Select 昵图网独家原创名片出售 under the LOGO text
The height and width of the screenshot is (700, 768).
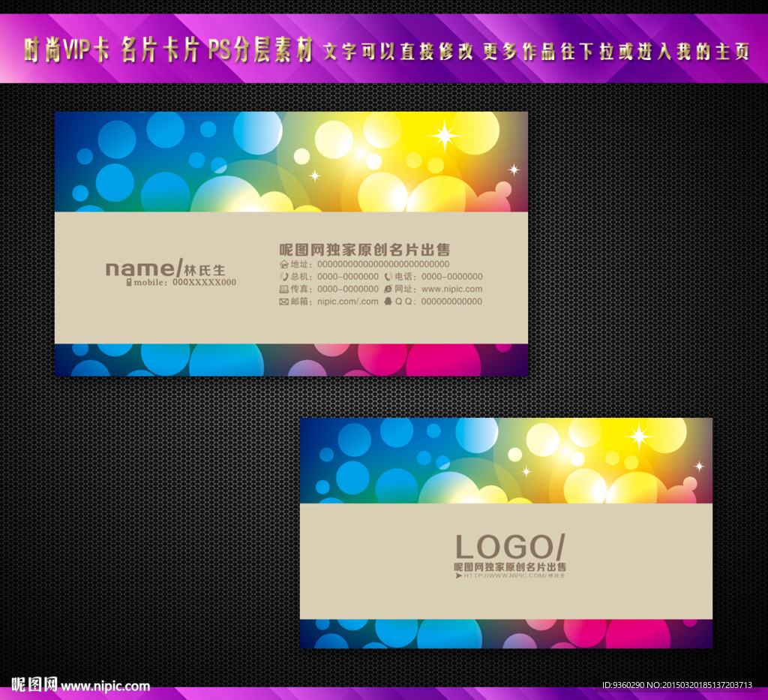pos(510,566)
